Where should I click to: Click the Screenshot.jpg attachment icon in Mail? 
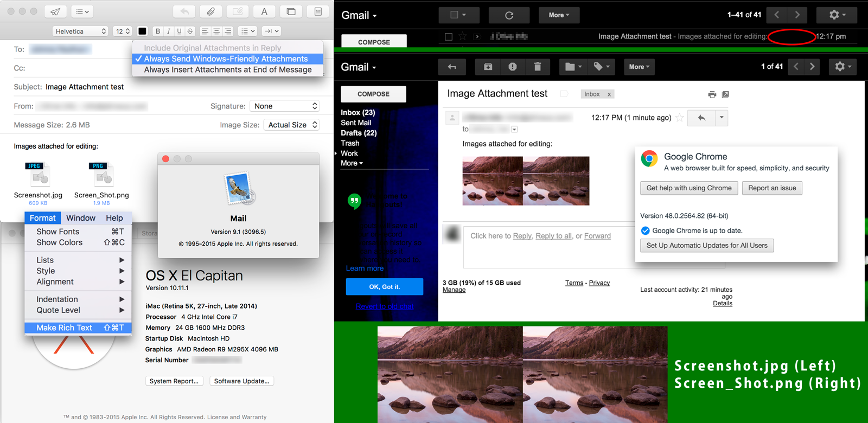pyautogui.click(x=38, y=175)
